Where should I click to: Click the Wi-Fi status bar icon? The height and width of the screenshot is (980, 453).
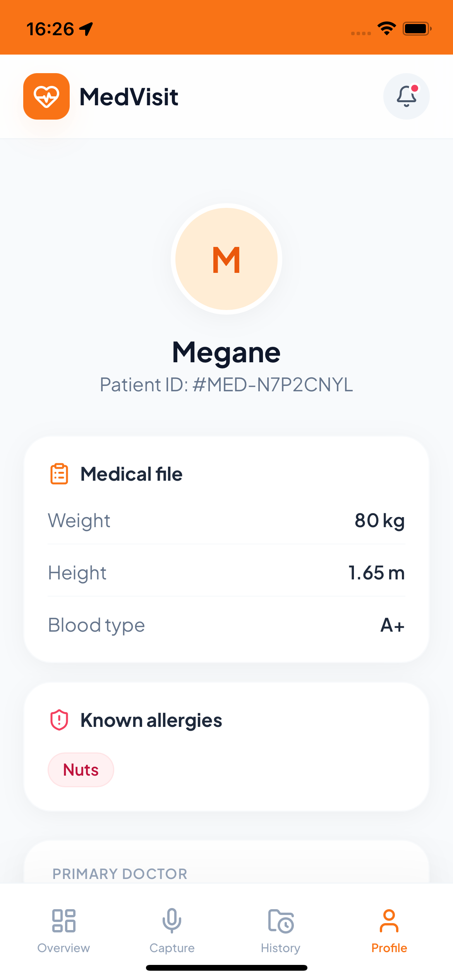tap(386, 29)
